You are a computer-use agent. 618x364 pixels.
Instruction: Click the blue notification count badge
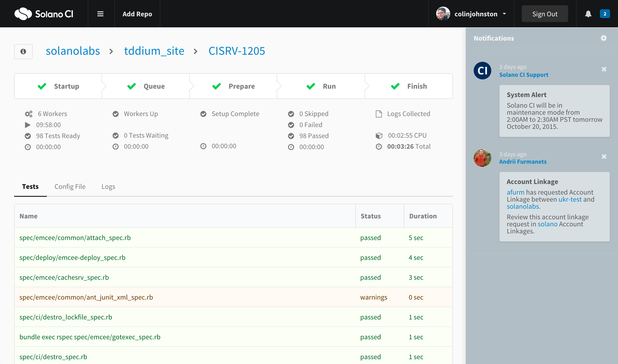click(x=605, y=14)
